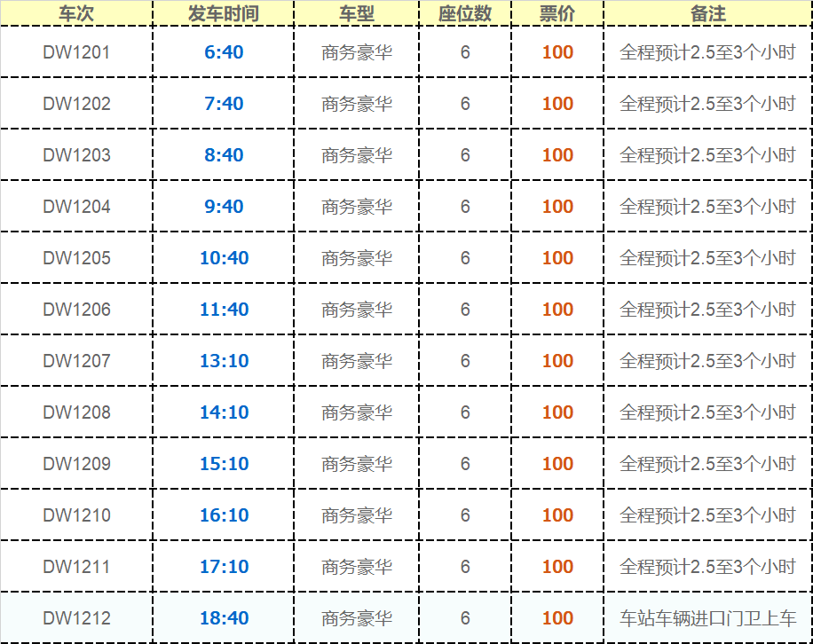Click the 18:40 departure time
The width and height of the screenshot is (813, 644).
tap(224, 618)
